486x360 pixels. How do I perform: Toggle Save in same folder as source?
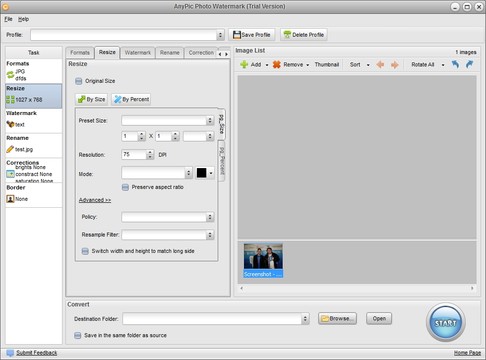[x=78, y=335]
